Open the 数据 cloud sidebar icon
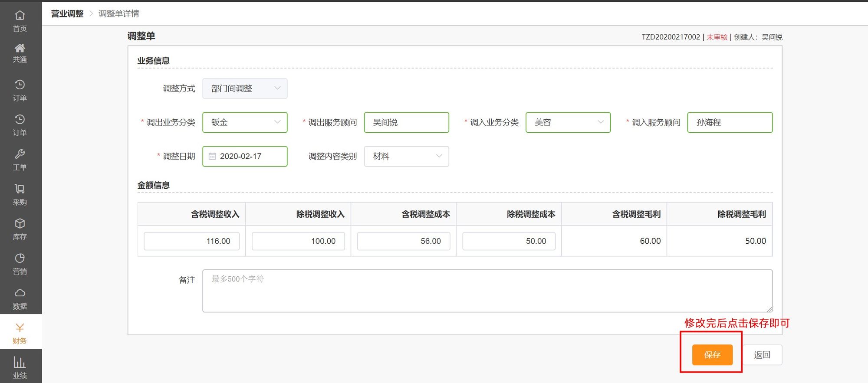Viewport: 868px width, 383px height. [20, 298]
